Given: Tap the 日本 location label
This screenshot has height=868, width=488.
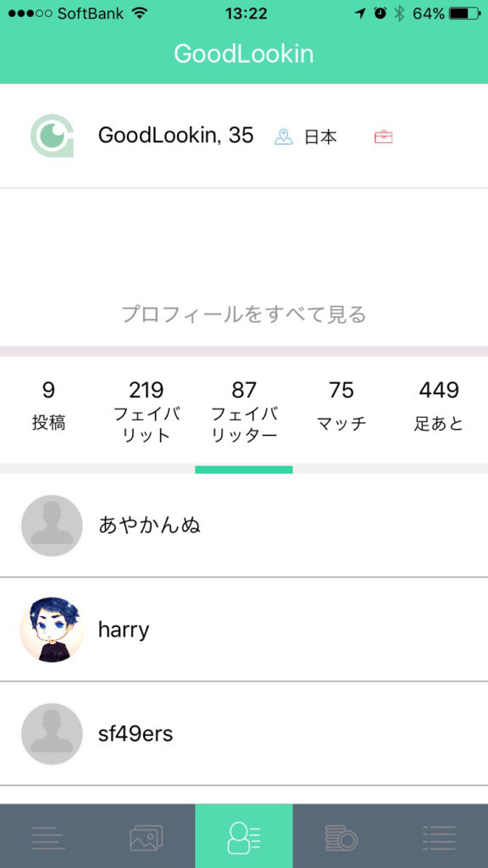Looking at the screenshot, I should coord(319,134).
